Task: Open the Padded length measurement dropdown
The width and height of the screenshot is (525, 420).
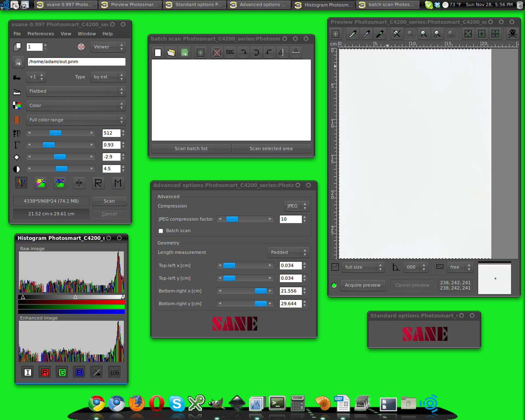Action: coord(288,252)
